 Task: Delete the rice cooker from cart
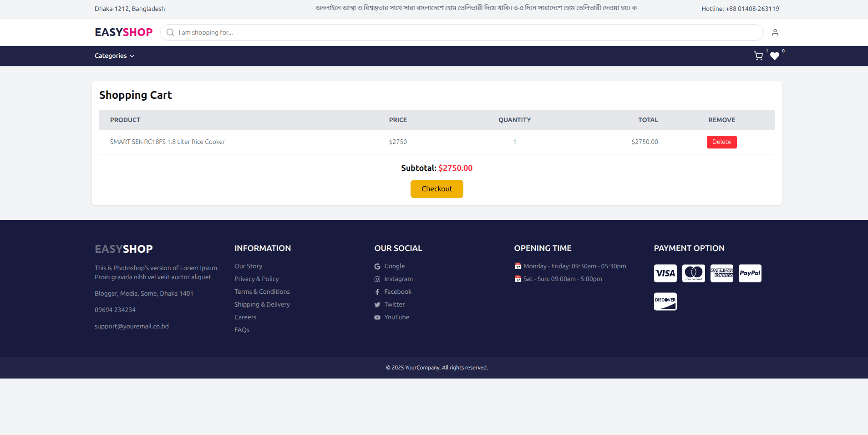(x=721, y=142)
